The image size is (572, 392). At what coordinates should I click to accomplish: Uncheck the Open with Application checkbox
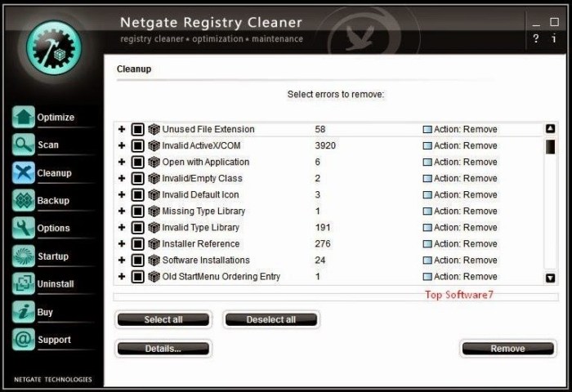point(137,162)
